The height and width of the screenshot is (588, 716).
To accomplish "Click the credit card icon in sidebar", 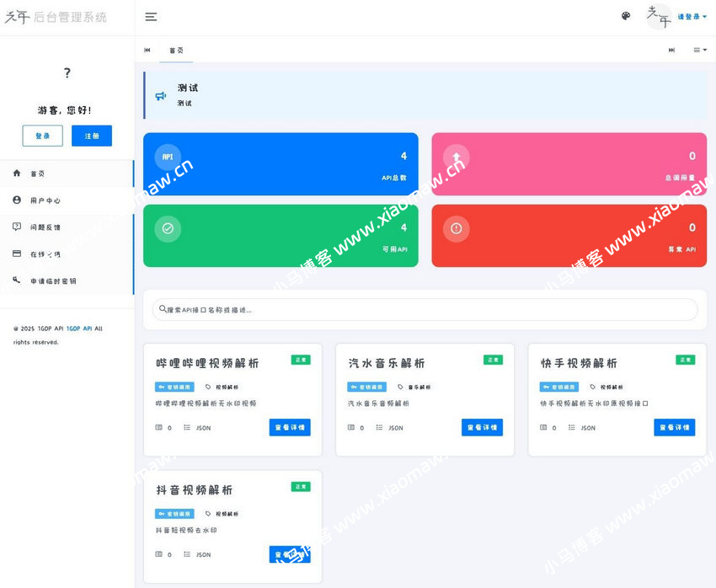I will (x=17, y=254).
